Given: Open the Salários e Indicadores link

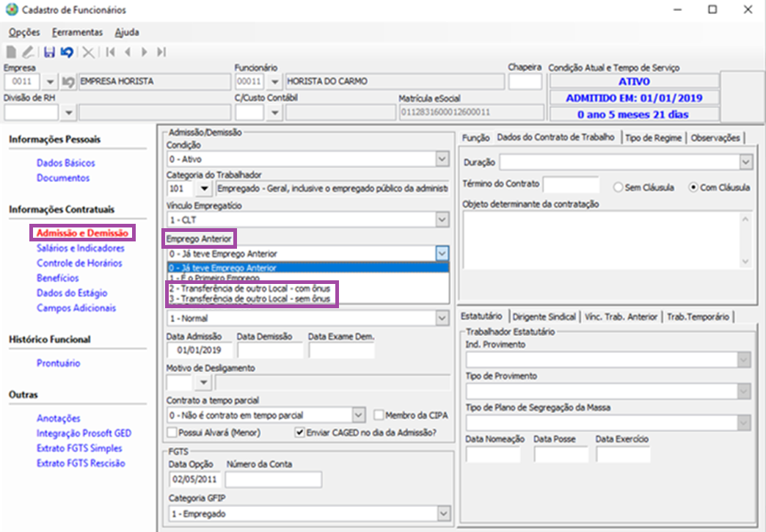Looking at the screenshot, I should coord(80,248).
